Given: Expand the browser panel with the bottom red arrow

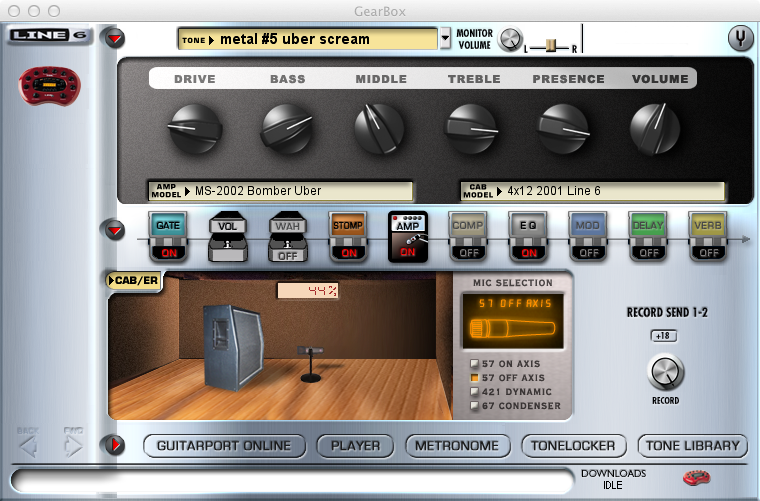Looking at the screenshot, I should coord(115,444).
